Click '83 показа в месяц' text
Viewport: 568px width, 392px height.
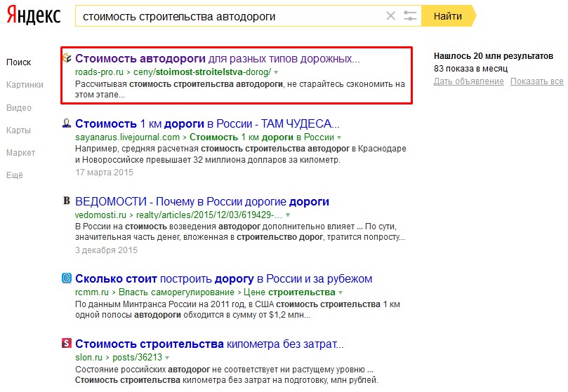[x=470, y=69]
